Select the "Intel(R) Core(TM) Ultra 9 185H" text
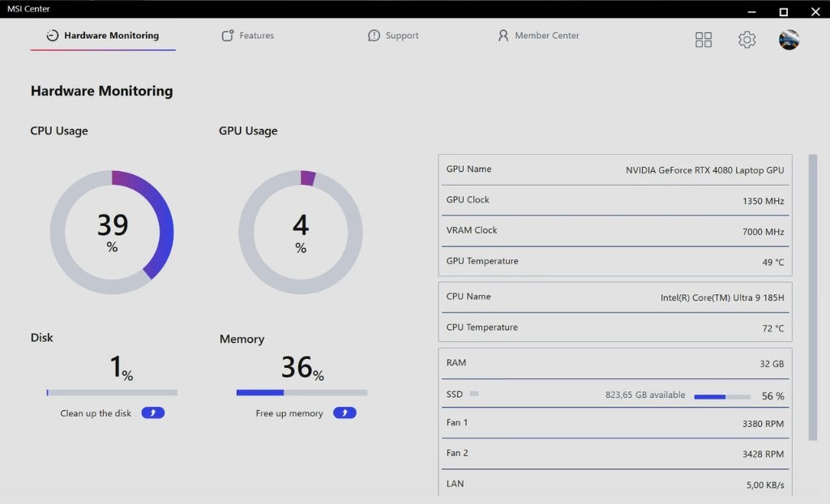Screen dimensions: 830x504 click(x=722, y=298)
